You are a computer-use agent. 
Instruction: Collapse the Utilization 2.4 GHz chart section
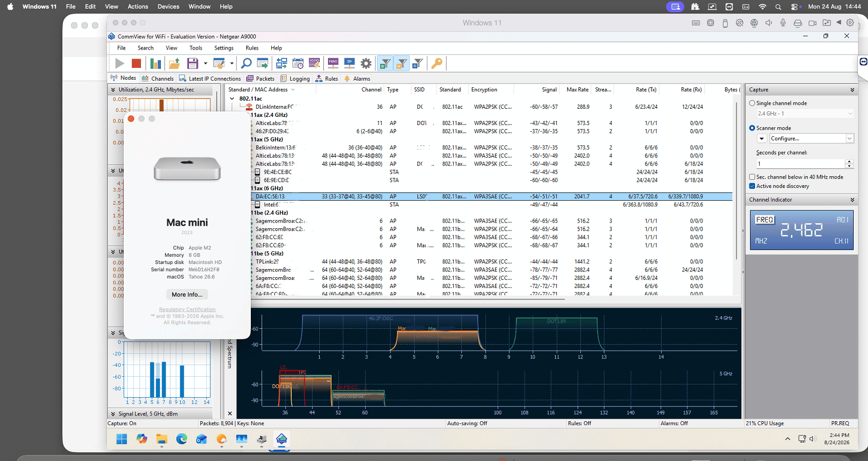[x=113, y=90]
